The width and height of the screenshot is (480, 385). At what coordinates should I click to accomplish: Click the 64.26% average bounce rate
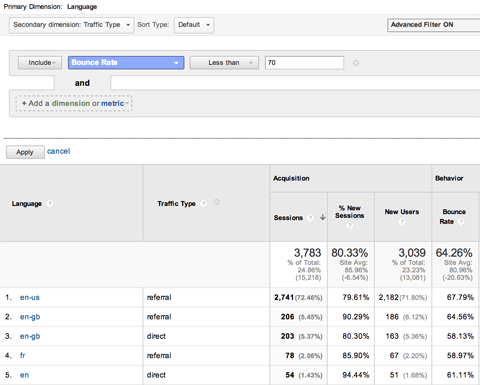point(454,253)
